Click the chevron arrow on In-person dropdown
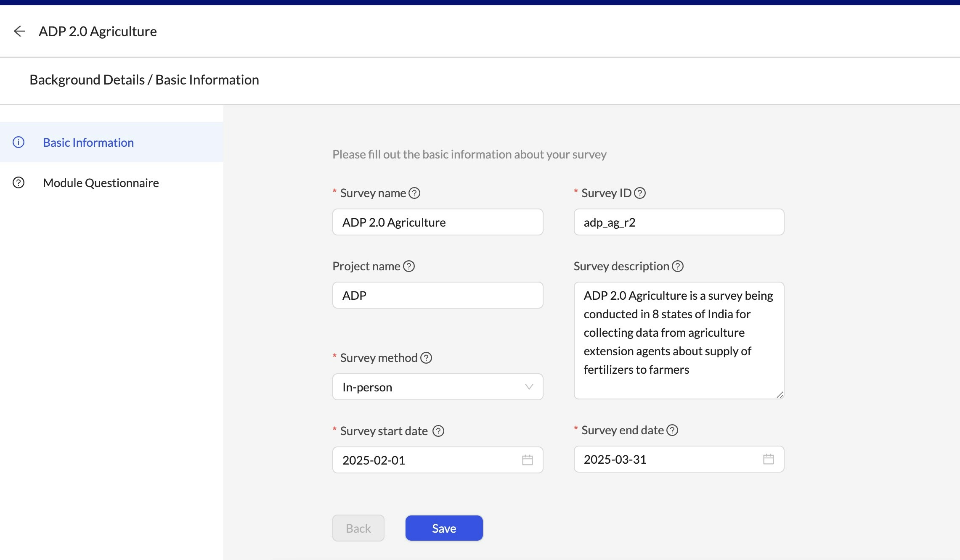This screenshot has width=960, height=560. click(529, 387)
